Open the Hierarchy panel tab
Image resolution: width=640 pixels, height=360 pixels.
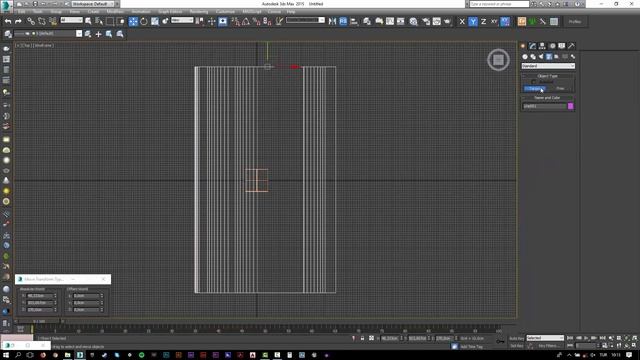point(542,46)
